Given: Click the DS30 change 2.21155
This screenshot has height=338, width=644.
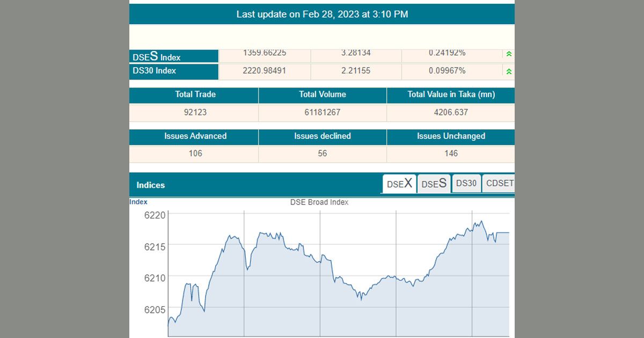Looking at the screenshot, I should tap(356, 71).
